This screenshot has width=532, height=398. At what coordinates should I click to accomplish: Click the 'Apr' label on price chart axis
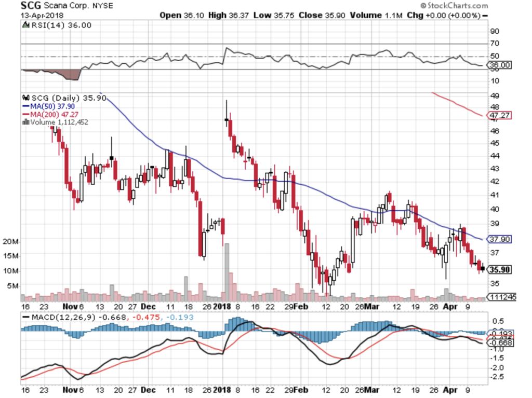pyautogui.click(x=450, y=307)
